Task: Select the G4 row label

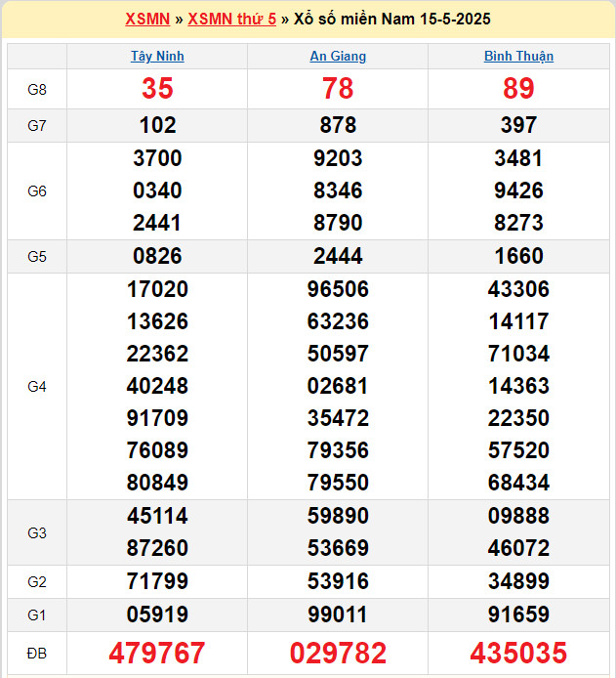Action: click(x=37, y=387)
